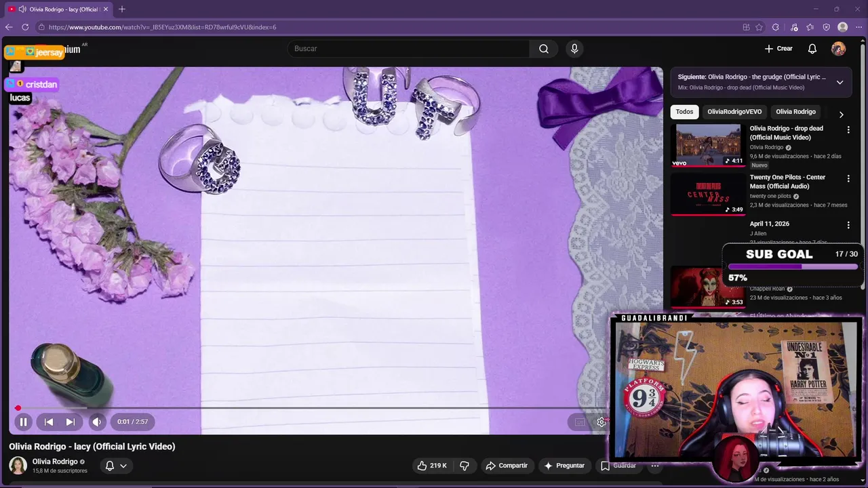The width and height of the screenshot is (868, 488).
Task: Start voice search with the microphone
Action: tap(574, 49)
